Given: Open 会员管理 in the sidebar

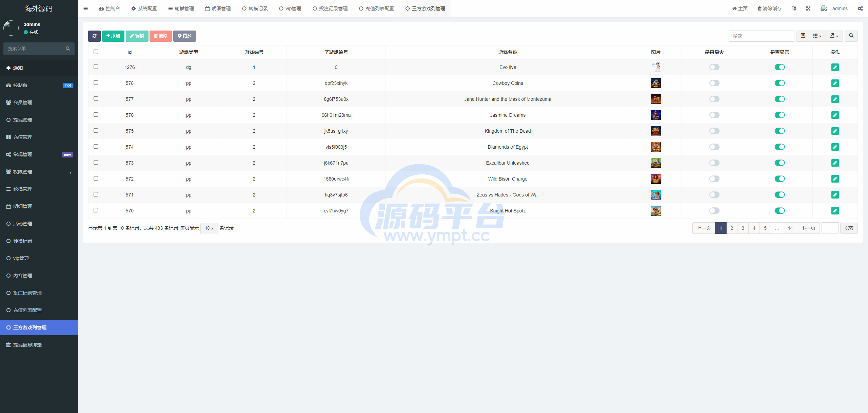Looking at the screenshot, I should point(39,102).
